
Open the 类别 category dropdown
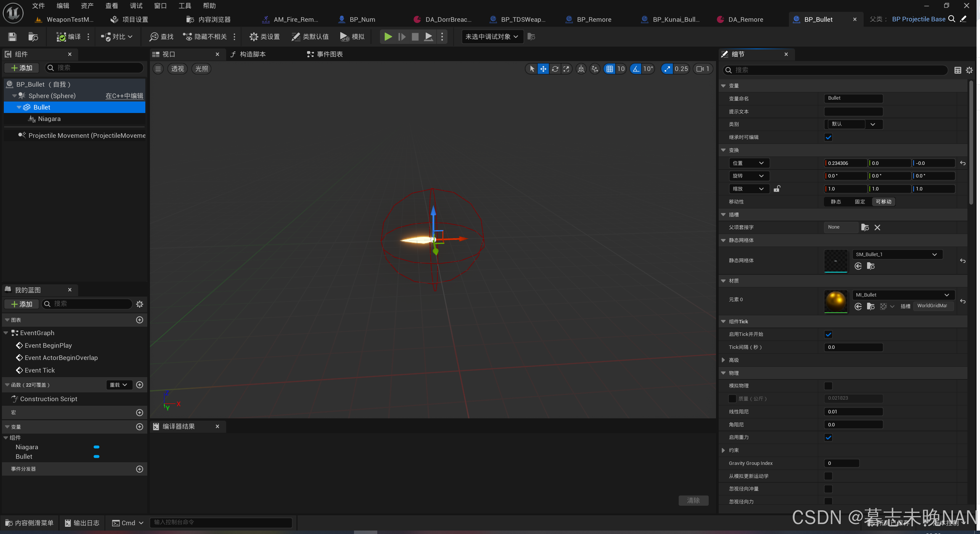pos(854,124)
